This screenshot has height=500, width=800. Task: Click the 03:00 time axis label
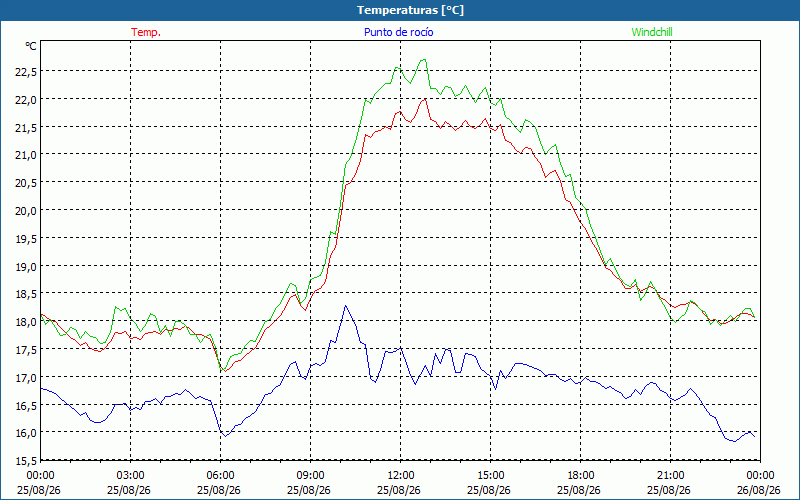(131, 476)
